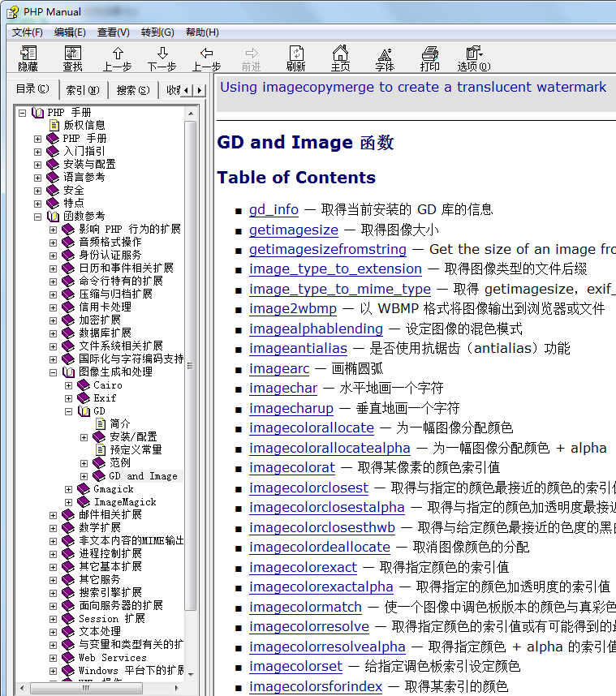Screen dimensions: 616x696
Task: Click the 刷新 (Refresh) toolbar icon
Action: click(295, 58)
